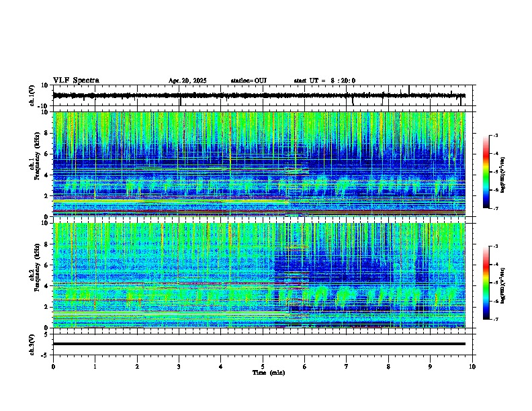Viewport: 532px width, 411px height.
Task: Click the time axis tick label "6"
Action: click(x=305, y=367)
